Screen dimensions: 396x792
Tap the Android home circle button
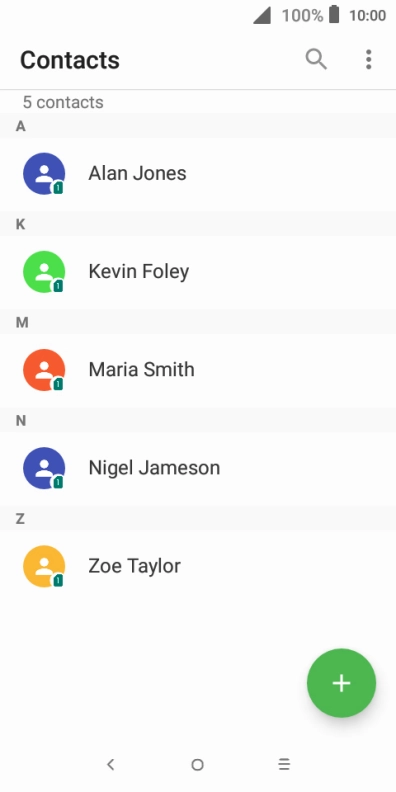197,765
